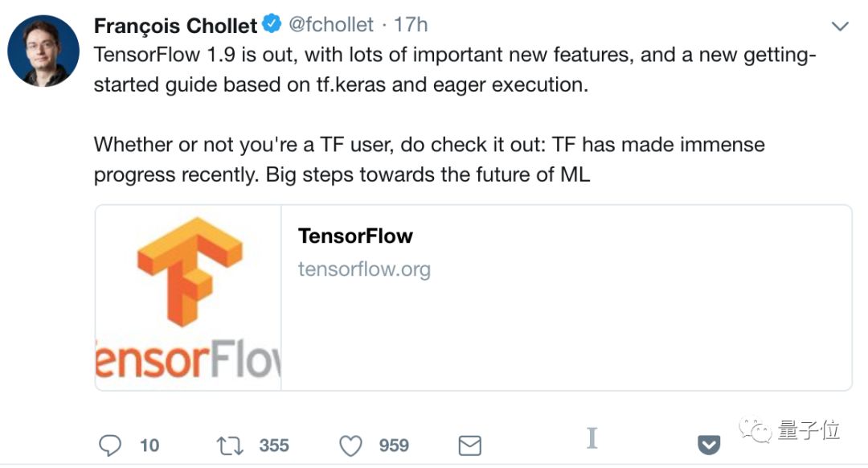This screenshot has width=868, height=468.
Task: Click the reply speech bubble icon
Action: (x=109, y=445)
